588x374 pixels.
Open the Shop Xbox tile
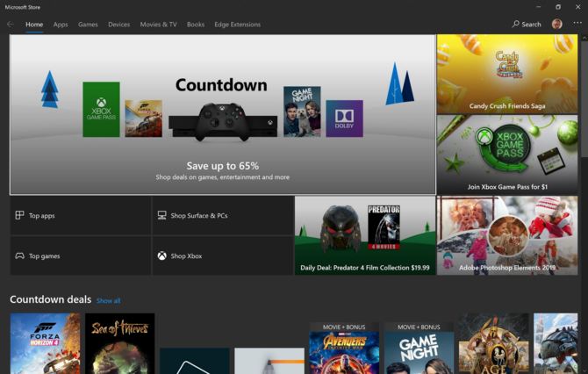(223, 255)
